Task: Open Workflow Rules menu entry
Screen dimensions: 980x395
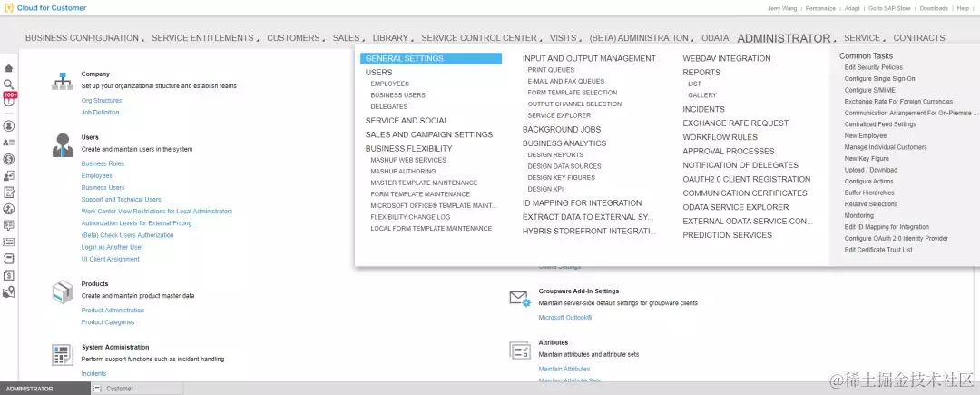Action: [x=720, y=137]
